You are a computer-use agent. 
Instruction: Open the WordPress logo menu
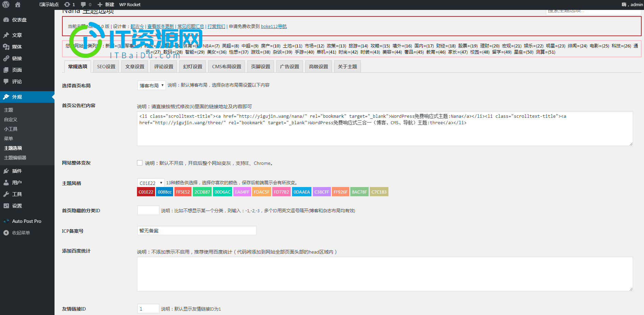[x=6, y=4]
